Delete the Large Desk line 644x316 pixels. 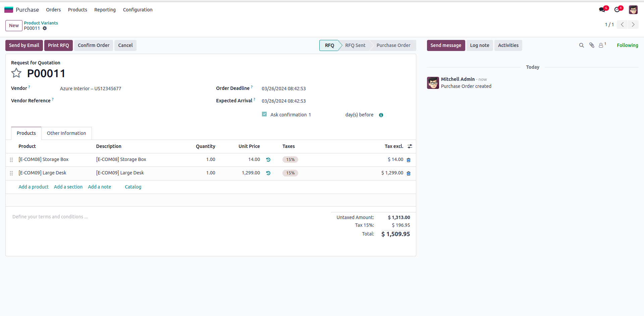click(409, 173)
